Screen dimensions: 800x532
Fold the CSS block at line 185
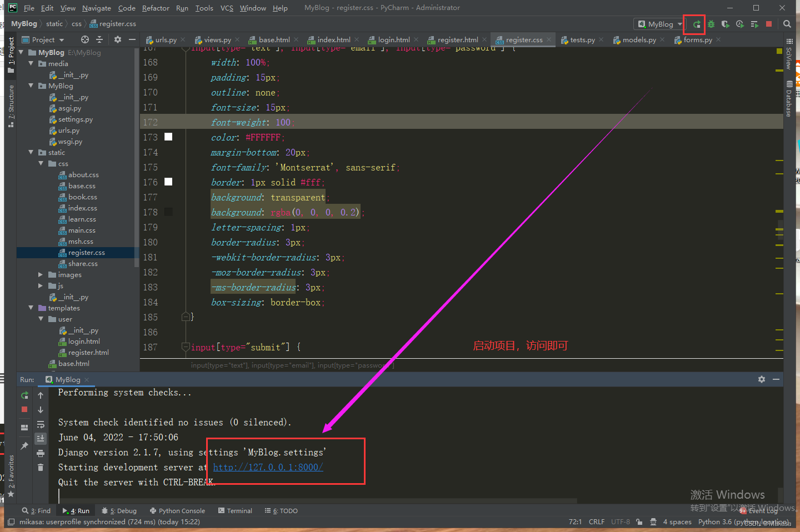coord(186,317)
